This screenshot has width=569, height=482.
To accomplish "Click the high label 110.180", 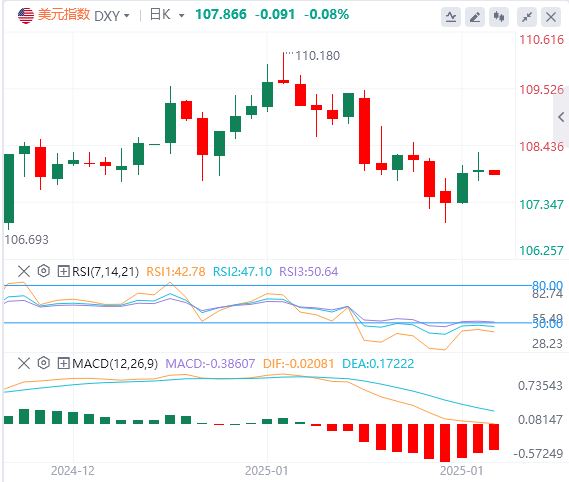I will click(318, 56).
